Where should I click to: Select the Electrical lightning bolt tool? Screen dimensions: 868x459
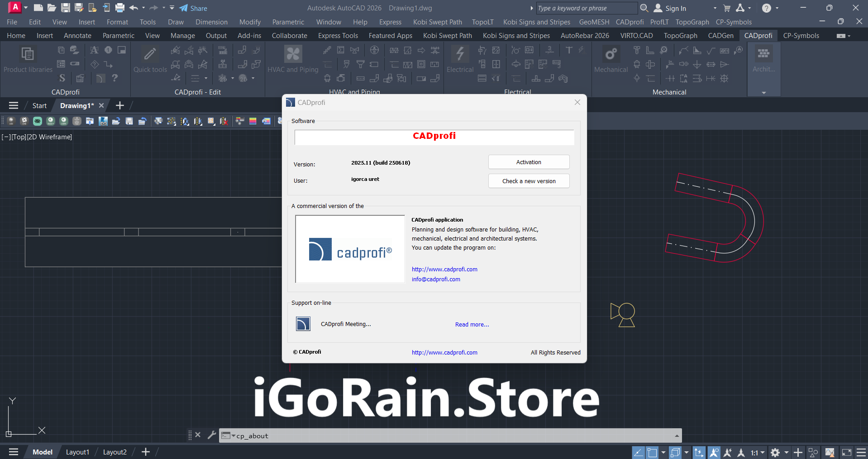click(x=459, y=54)
